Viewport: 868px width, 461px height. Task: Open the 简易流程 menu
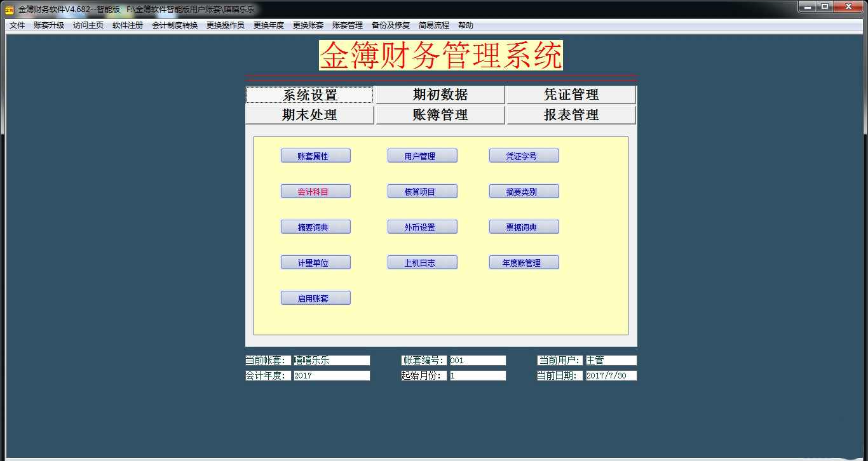tap(434, 25)
